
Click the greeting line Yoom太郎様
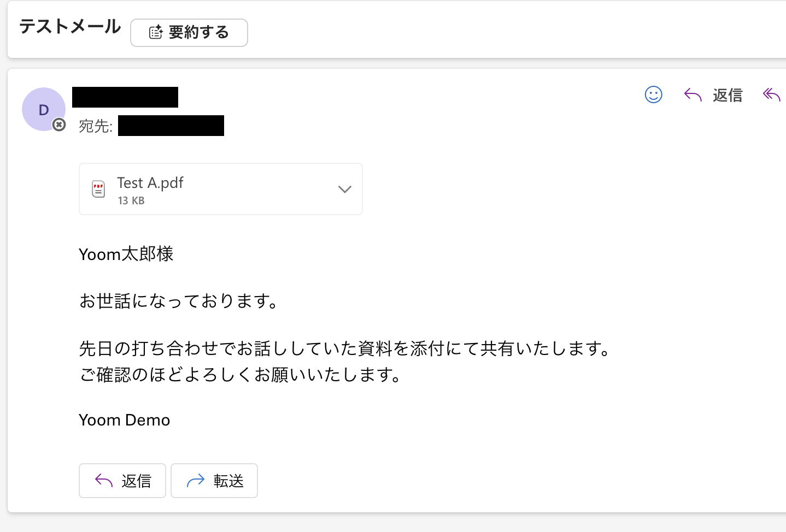point(126,254)
